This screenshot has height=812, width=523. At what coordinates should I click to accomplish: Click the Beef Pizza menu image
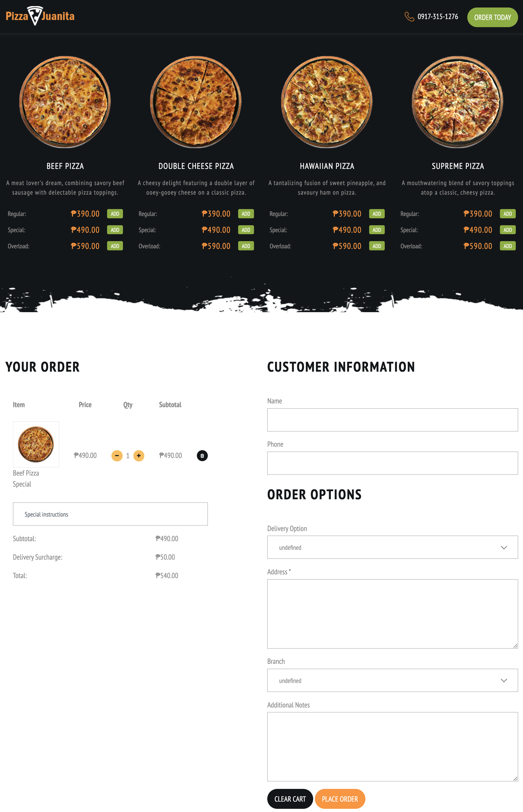click(x=65, y=102)
